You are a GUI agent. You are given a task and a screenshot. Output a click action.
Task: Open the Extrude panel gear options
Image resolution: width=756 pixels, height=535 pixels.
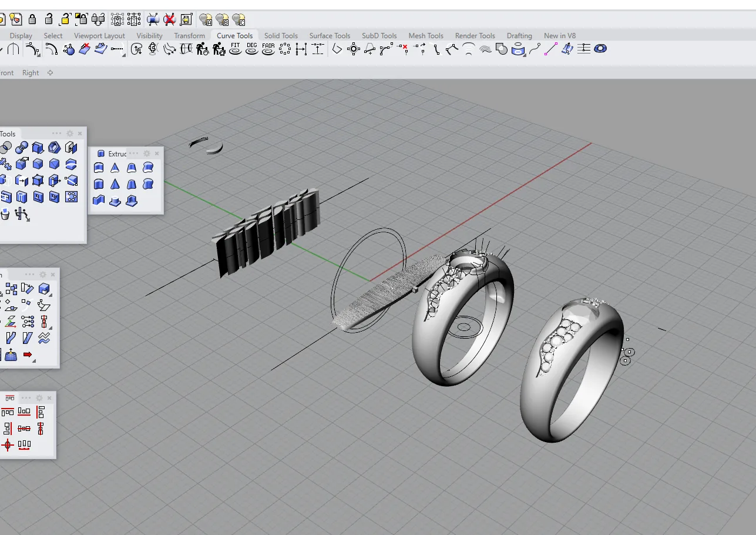[147, 153]
